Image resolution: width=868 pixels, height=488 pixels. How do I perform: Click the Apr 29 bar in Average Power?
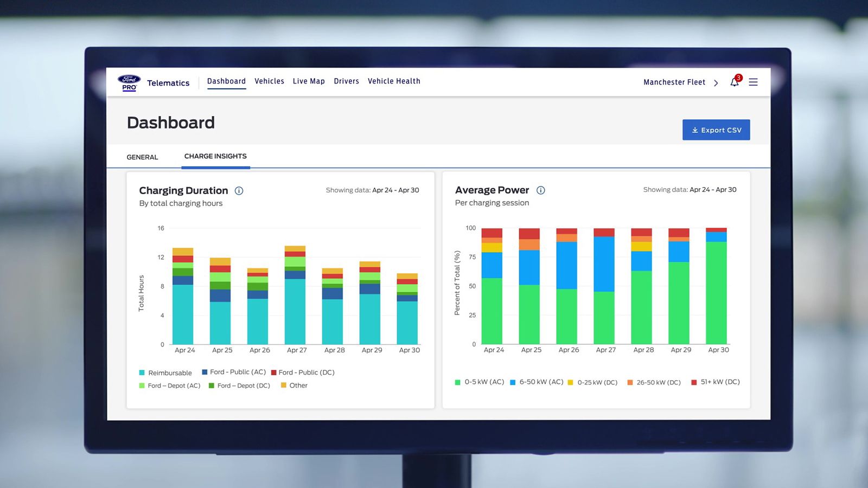[x=679, y=286]
